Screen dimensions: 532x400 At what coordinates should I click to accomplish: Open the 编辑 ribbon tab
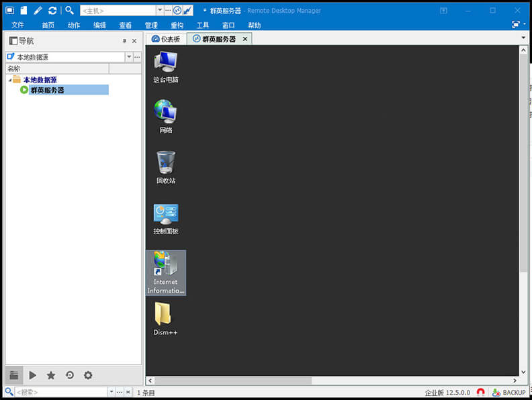tap(99, 25)
